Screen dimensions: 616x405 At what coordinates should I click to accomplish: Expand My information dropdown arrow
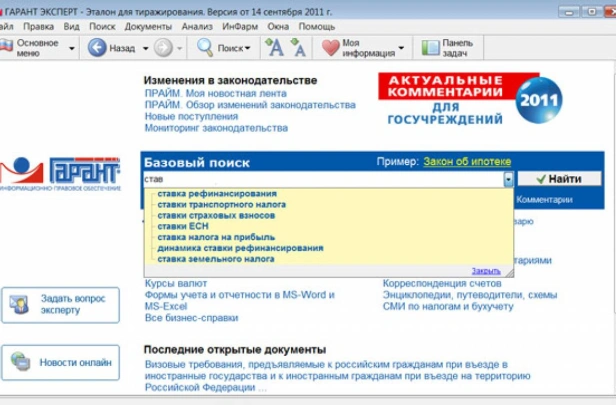[401, 48]
